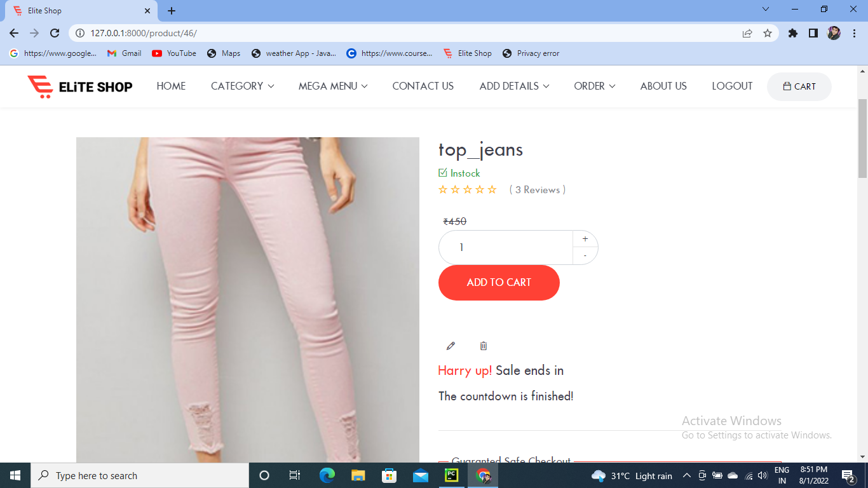Go to the HOME menu item
This screenshot has width=868, height=488.
tap(171, 86)
